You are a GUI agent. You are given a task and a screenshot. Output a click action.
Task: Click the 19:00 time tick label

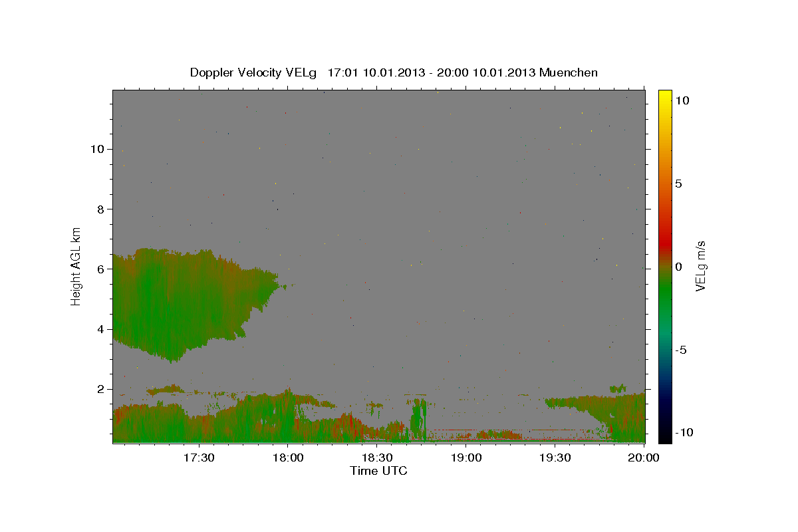[465, 458]
